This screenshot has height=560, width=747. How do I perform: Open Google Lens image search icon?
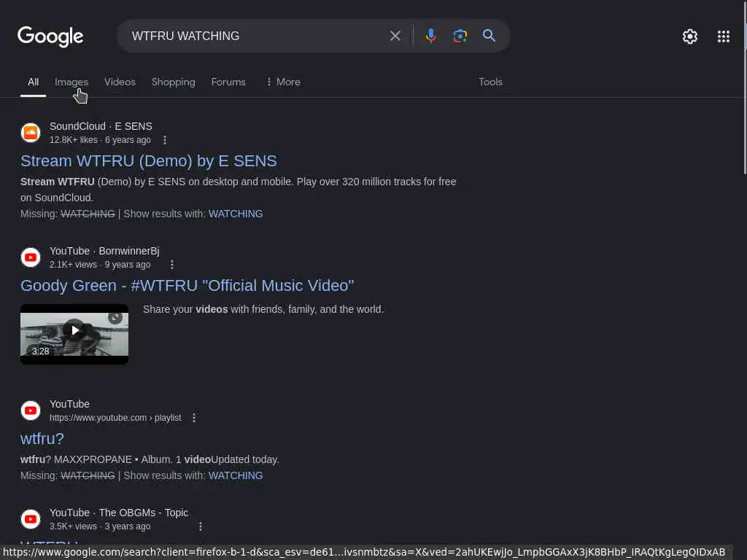[x=460, y=36]
